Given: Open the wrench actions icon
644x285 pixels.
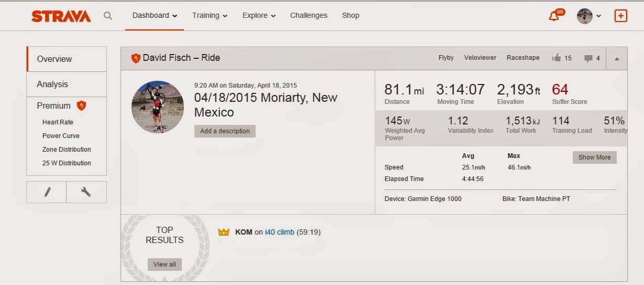Looking at the screenshot, I should click(86, 192).
